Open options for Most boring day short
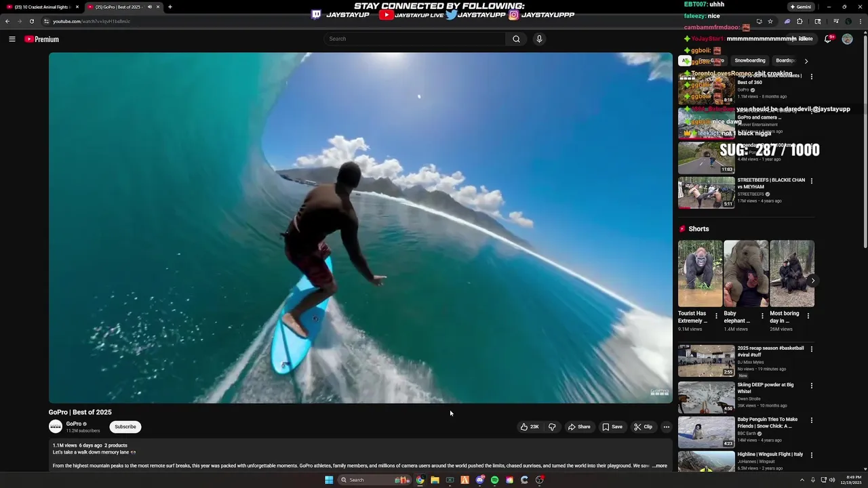 point(808,316)
